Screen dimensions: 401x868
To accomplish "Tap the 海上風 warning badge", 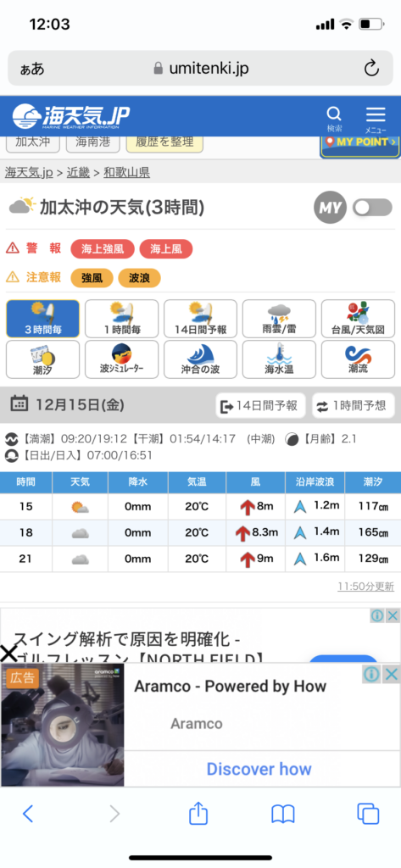I will pos(165,249).
